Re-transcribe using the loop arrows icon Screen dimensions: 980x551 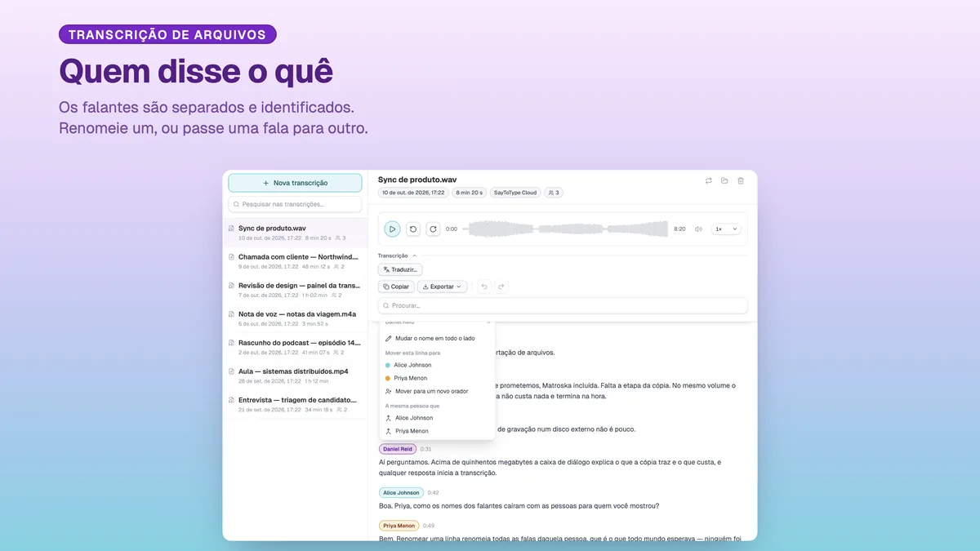coord(709,180)
